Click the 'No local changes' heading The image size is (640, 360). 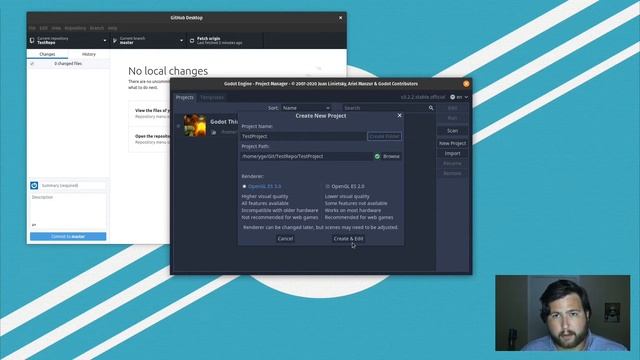click(x=168, y=71)
